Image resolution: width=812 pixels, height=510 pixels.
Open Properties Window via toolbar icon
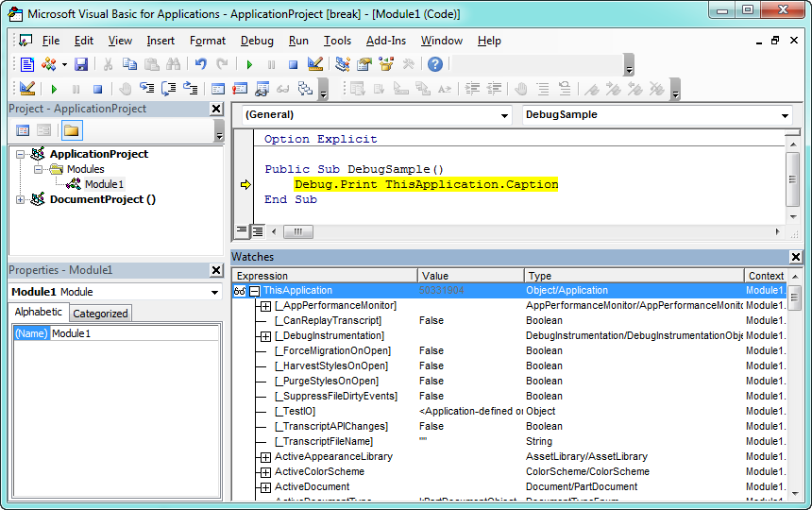364,64
